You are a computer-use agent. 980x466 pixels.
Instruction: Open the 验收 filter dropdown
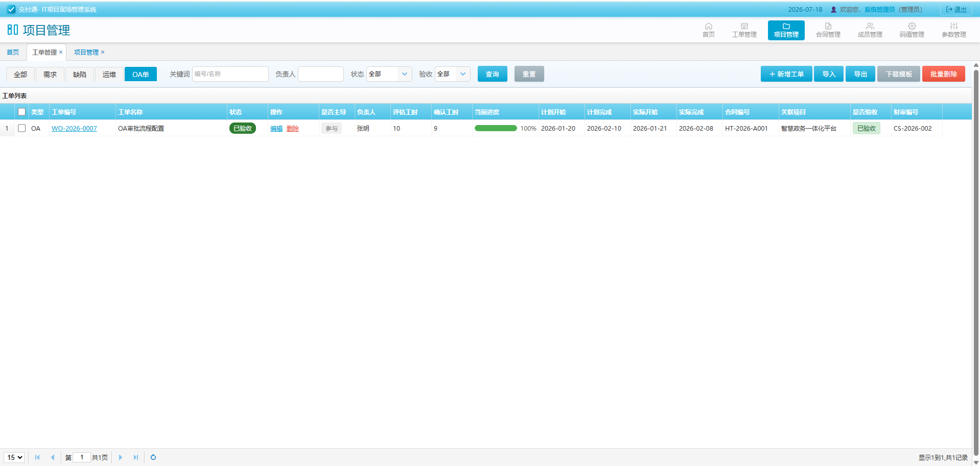[452, 74]
